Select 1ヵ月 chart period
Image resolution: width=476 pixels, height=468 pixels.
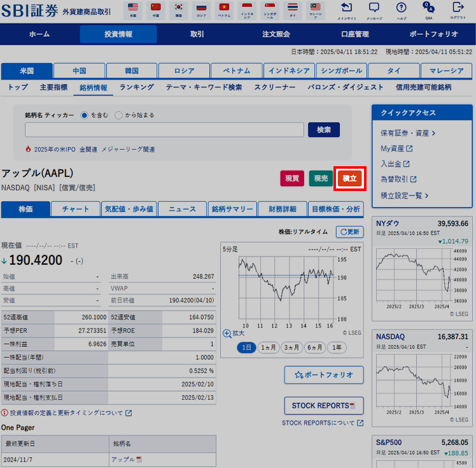[269, 348]
